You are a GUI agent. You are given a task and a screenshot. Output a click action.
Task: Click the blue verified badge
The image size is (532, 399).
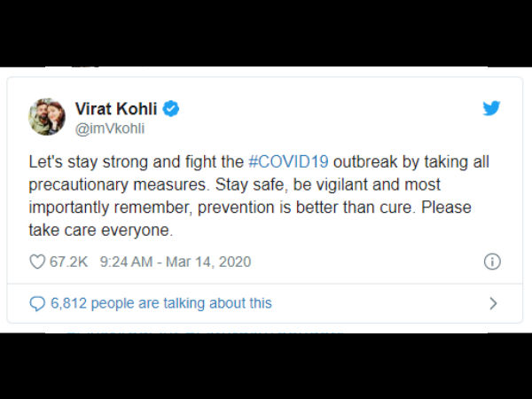point(170,109)
